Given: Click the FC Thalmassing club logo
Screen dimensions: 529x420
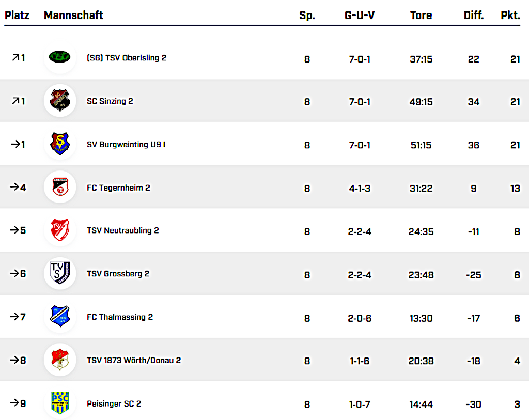Looking at the screenshot, I should [59, 317].
